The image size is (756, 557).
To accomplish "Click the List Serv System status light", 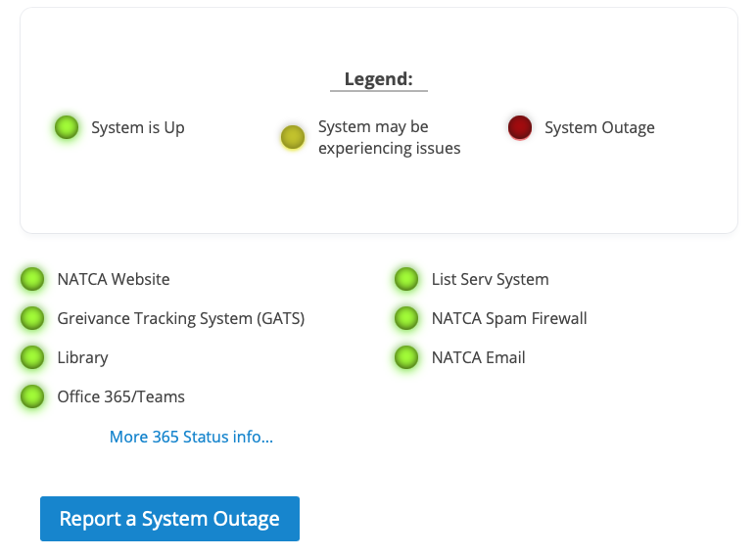I will pyautogui.click(x=406, y=279).
